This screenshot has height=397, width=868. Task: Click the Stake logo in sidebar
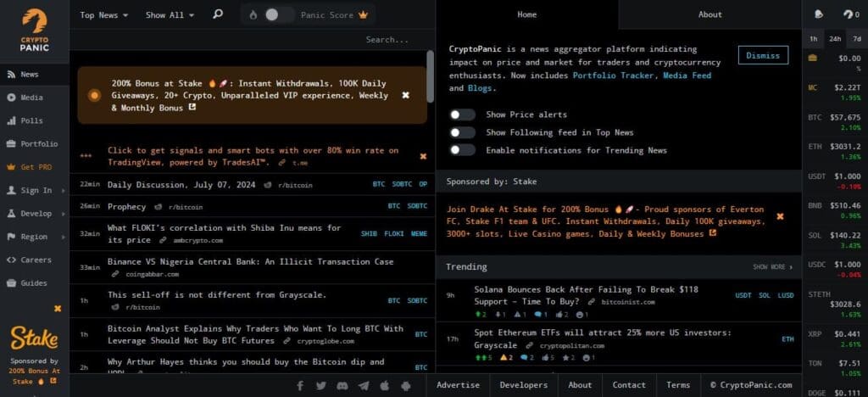34,338
